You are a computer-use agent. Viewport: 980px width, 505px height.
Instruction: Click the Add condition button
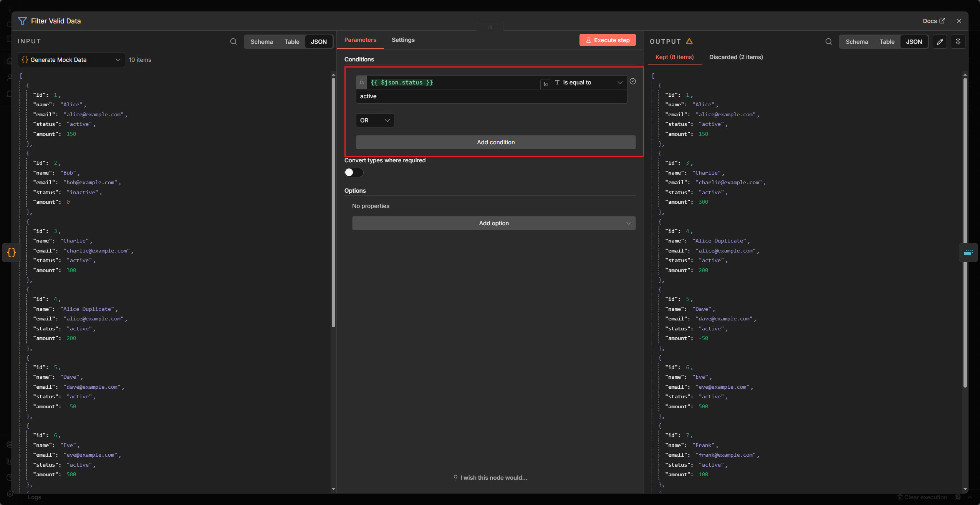click(495, 142)
